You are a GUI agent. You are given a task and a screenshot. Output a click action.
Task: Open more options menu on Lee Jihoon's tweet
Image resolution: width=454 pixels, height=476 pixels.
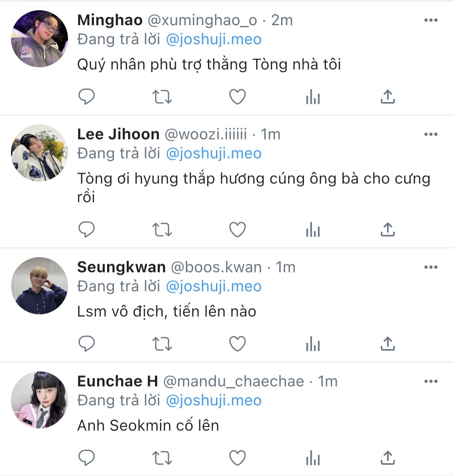point(431,134)
